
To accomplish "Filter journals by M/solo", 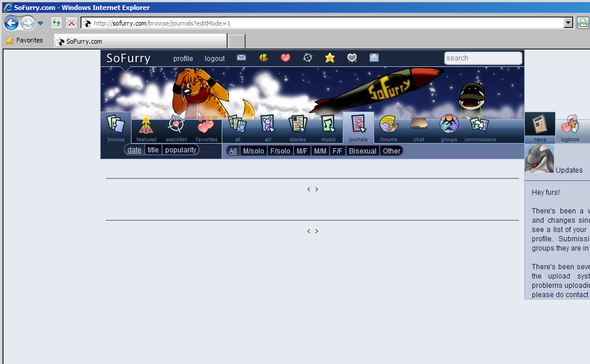I will 254,151.
